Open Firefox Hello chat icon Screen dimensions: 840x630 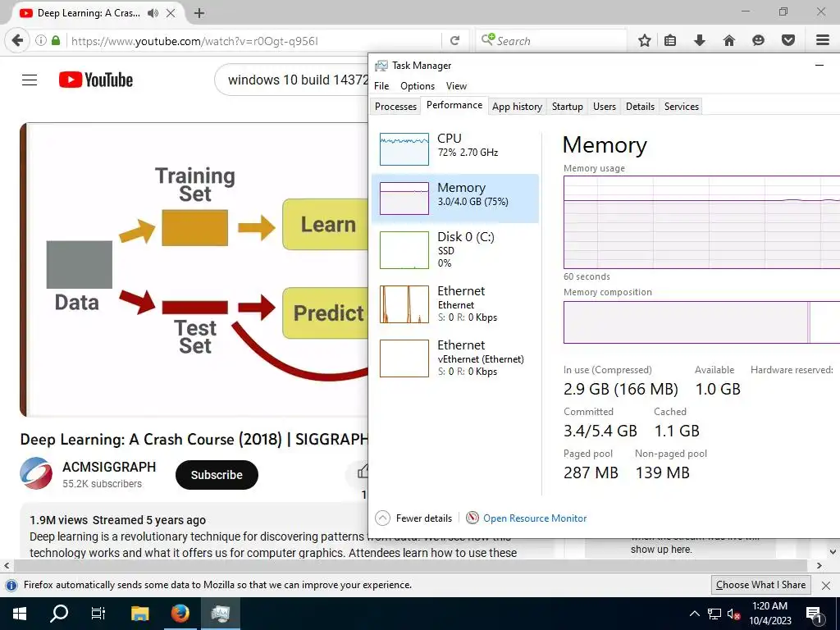pyautogui.click(x=758, y=41)
